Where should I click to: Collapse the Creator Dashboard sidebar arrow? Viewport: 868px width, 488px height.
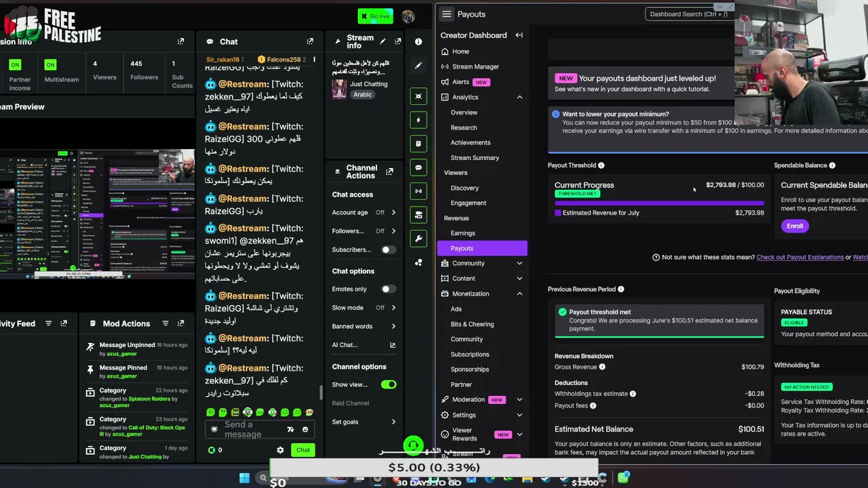[519, 35]
